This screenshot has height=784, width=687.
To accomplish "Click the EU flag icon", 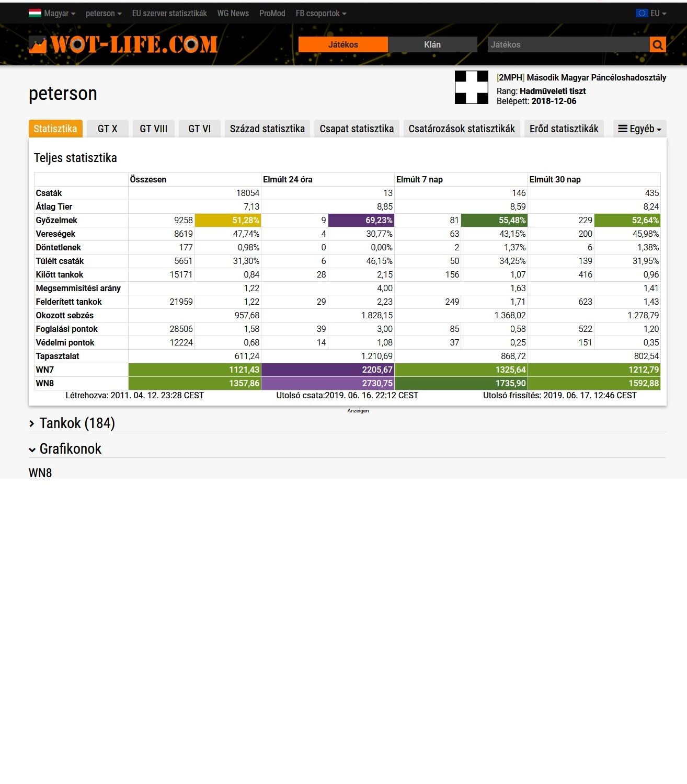I will pos(642,13).
